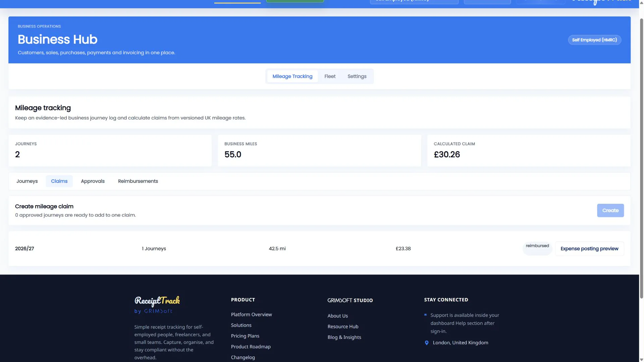Click the Self Employed (HMRC) badge
Screen dimensions: 644x362
click(594, 40)
